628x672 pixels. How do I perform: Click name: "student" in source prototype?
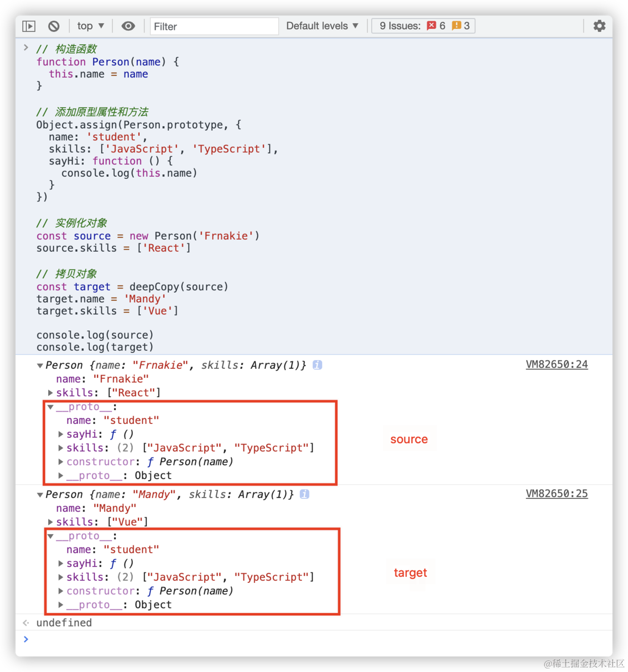tap(113, 420)
